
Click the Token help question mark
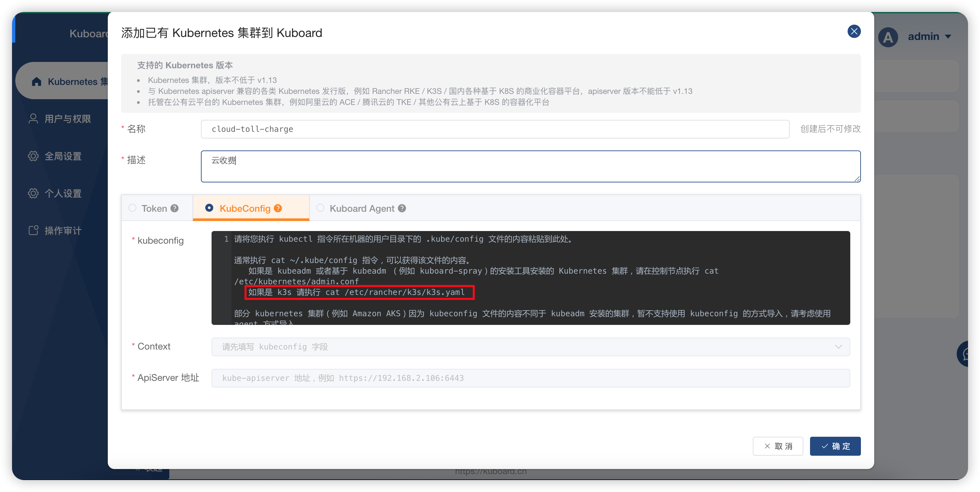[175, 208]
